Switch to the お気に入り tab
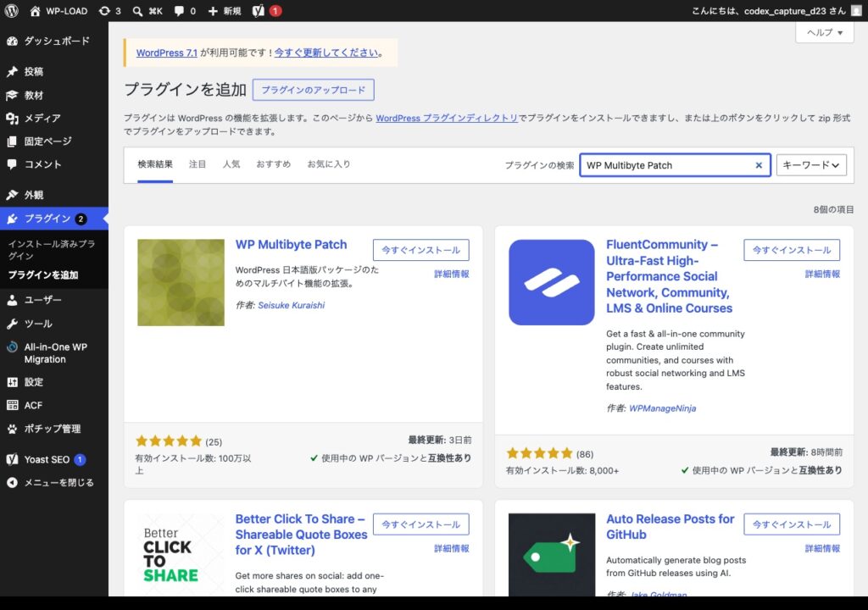868x610 pixels. (x=329, y=164)
